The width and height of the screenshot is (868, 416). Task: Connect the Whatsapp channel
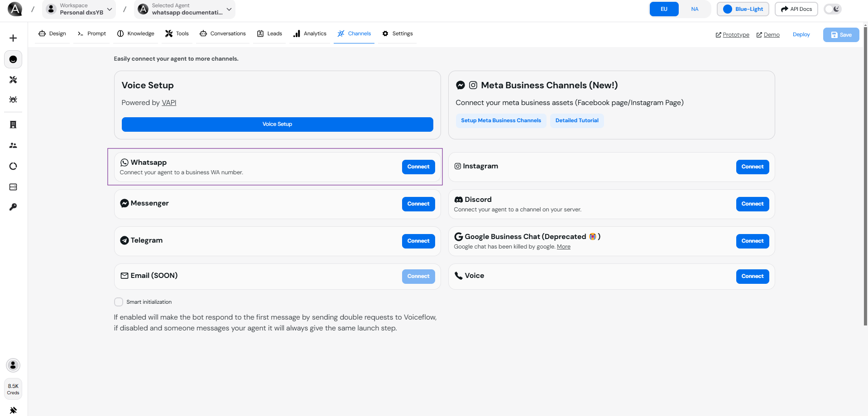(x=417, y=167)
